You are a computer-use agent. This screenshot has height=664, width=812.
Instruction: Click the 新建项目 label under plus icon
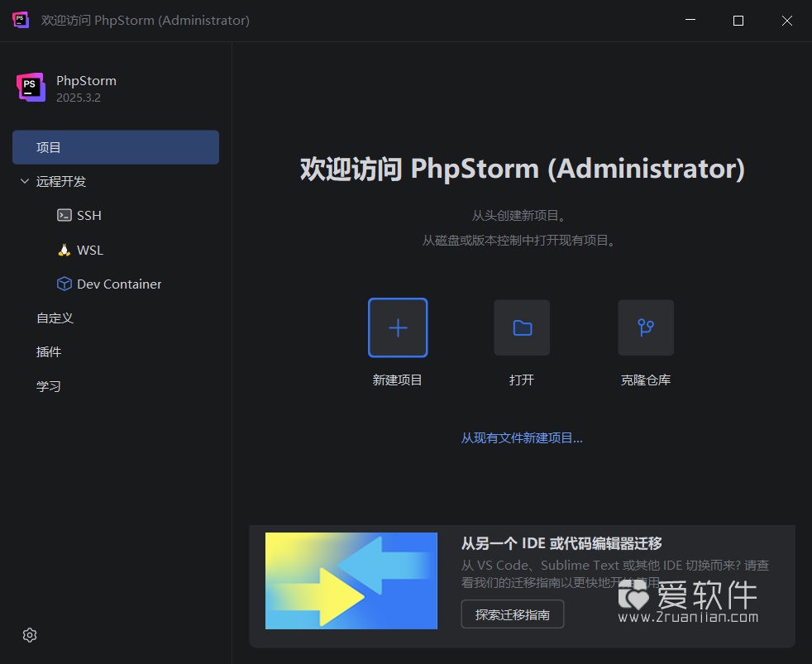[398, 380]
